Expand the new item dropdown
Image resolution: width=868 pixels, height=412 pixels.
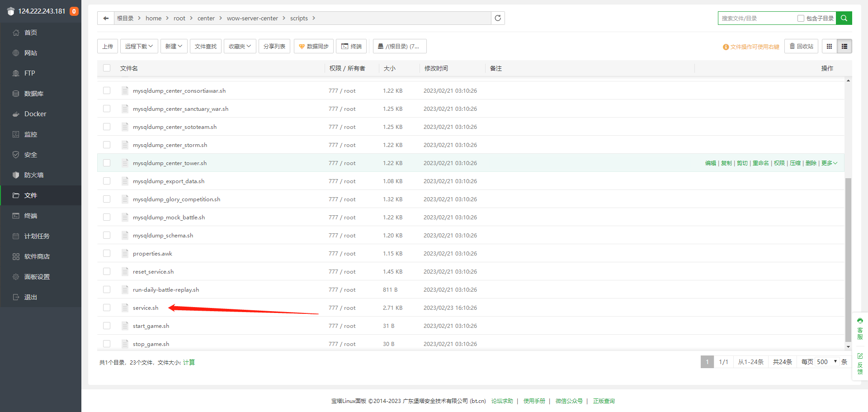pyautogui.click(x=174, y=46)
